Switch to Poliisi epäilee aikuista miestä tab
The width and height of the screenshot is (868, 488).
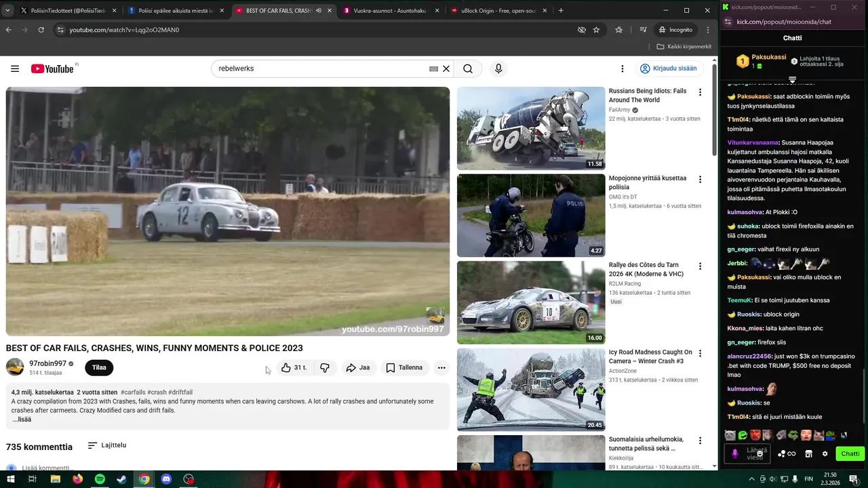coord(176,11)
